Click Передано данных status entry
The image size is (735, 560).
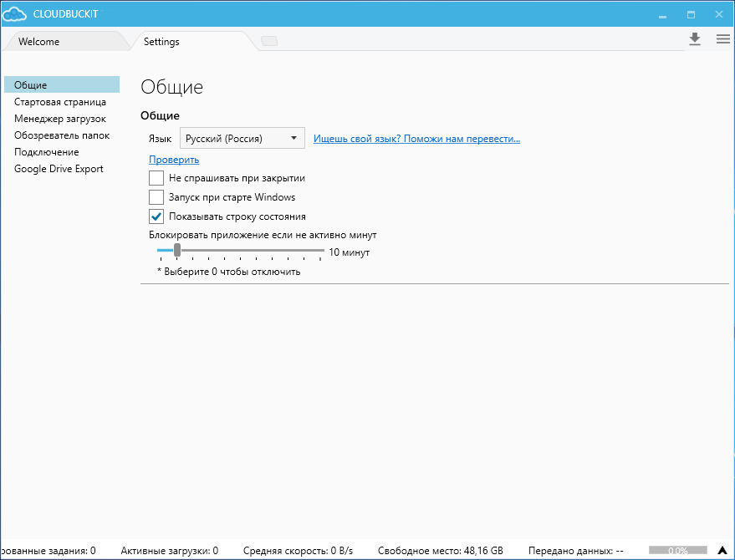575,551
